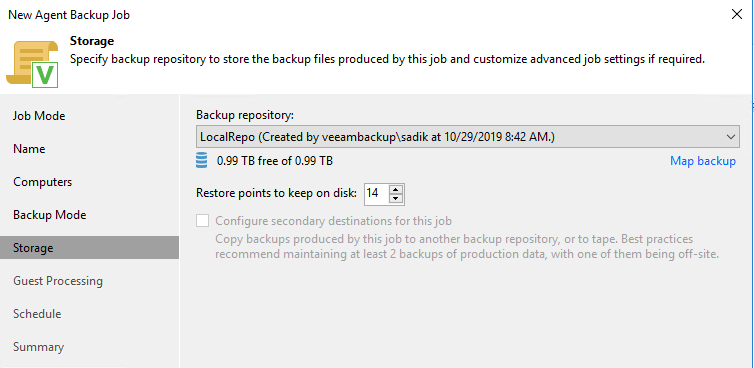The width and height of the screenshot is (754, 368).
Task: Enable Configure secondary destinations checkbox
Action: 203,221
